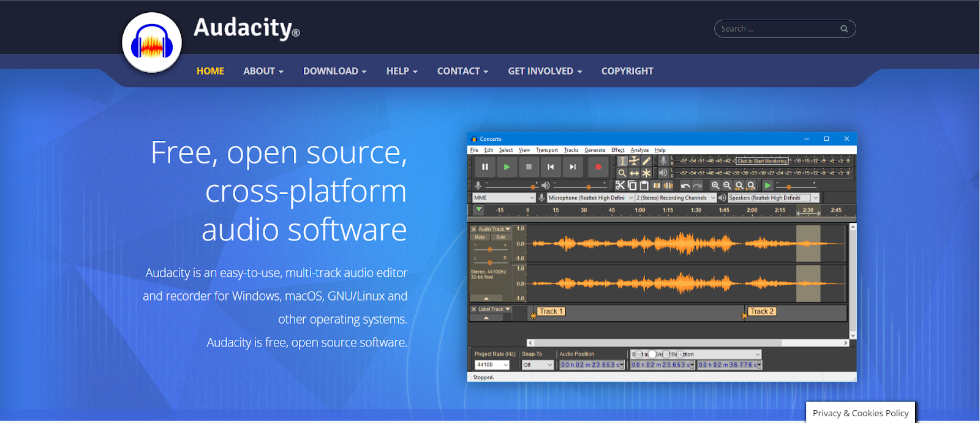The height and width of the screenshot is (423, 980).
Task: Click the Stop button
Action: click(x=529, y=167)
